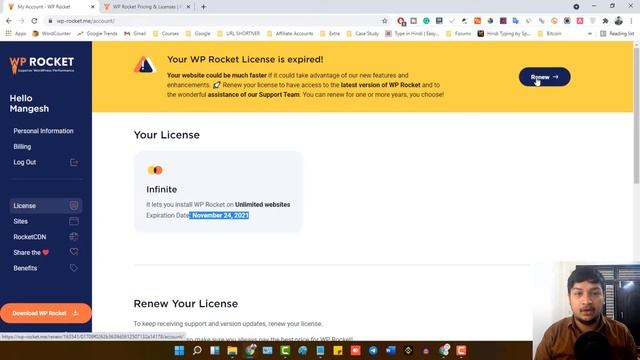Open File Explorer from taskbar

point(232,351)
